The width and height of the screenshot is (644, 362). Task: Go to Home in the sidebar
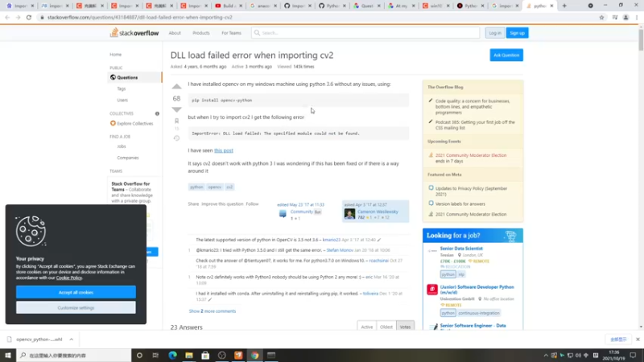point(115,54)
